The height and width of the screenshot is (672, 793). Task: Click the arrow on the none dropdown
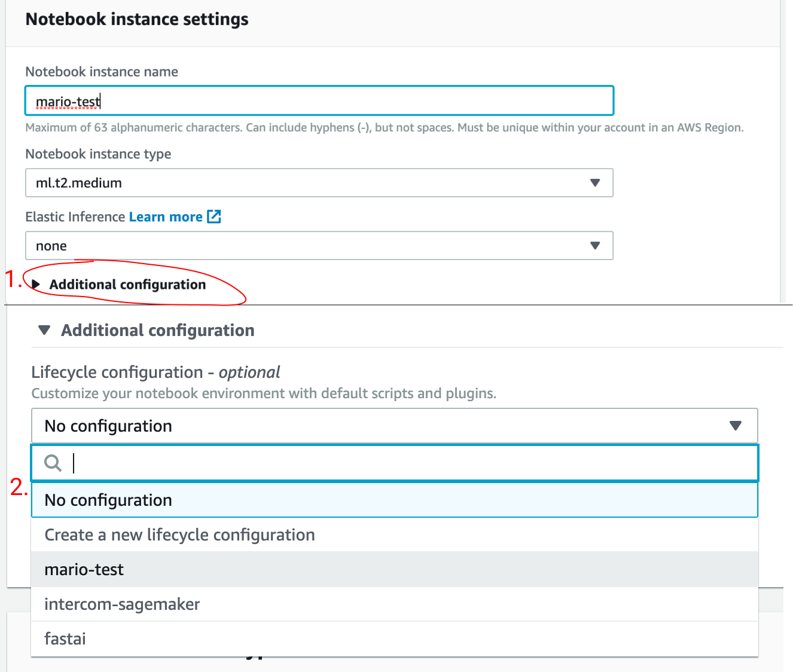(594, 246)
